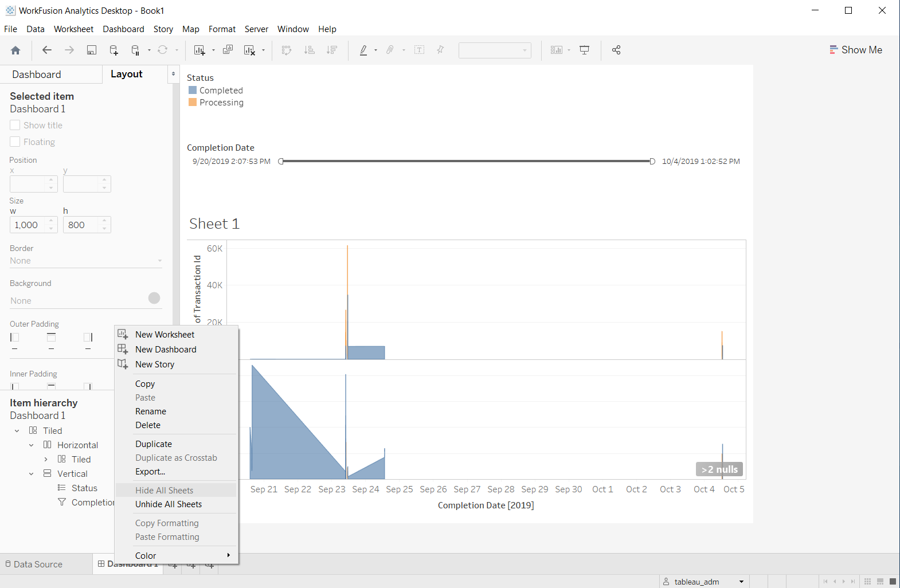Choose Delete from the context menu
900x588 pixels.
pos(177,425)
